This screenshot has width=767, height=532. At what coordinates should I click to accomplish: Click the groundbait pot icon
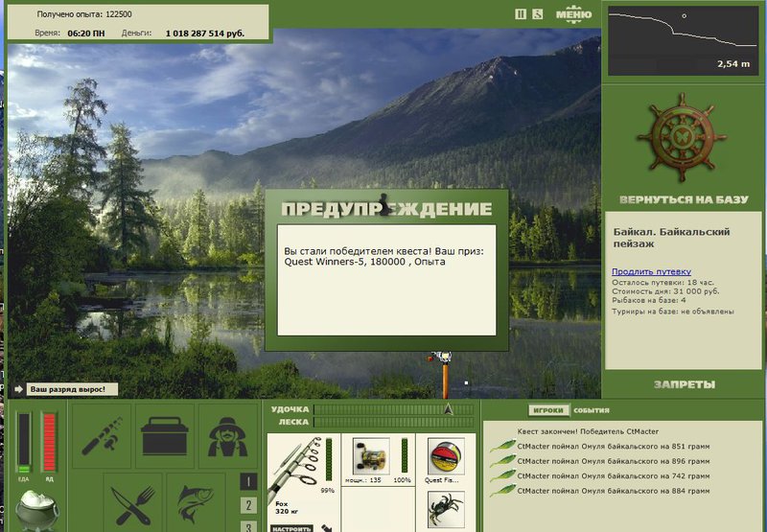36,510
